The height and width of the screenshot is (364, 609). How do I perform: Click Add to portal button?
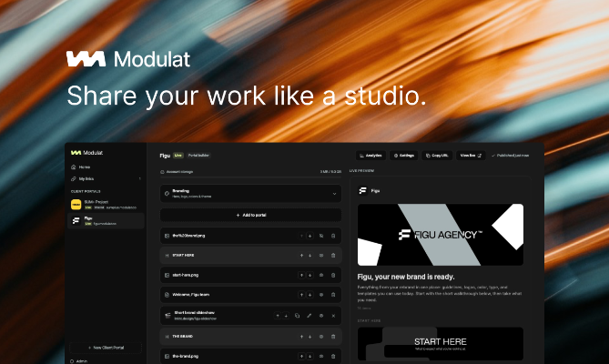251,215
